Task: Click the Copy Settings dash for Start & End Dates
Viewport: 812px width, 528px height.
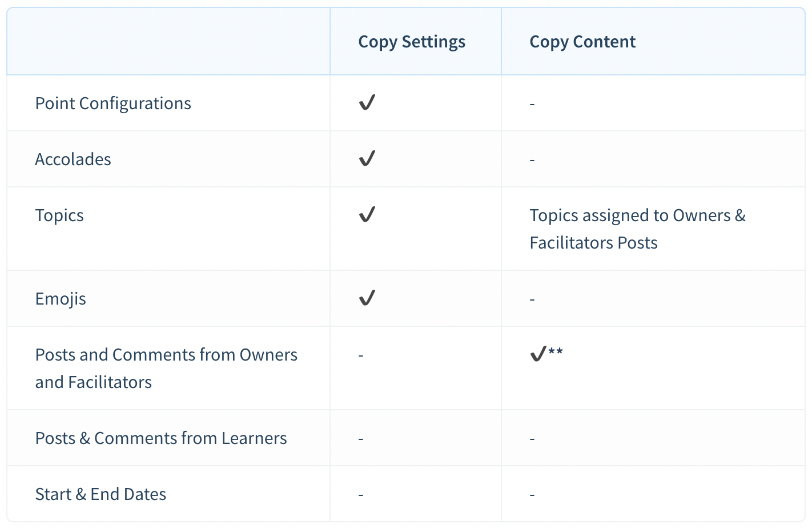Action: 361,495
